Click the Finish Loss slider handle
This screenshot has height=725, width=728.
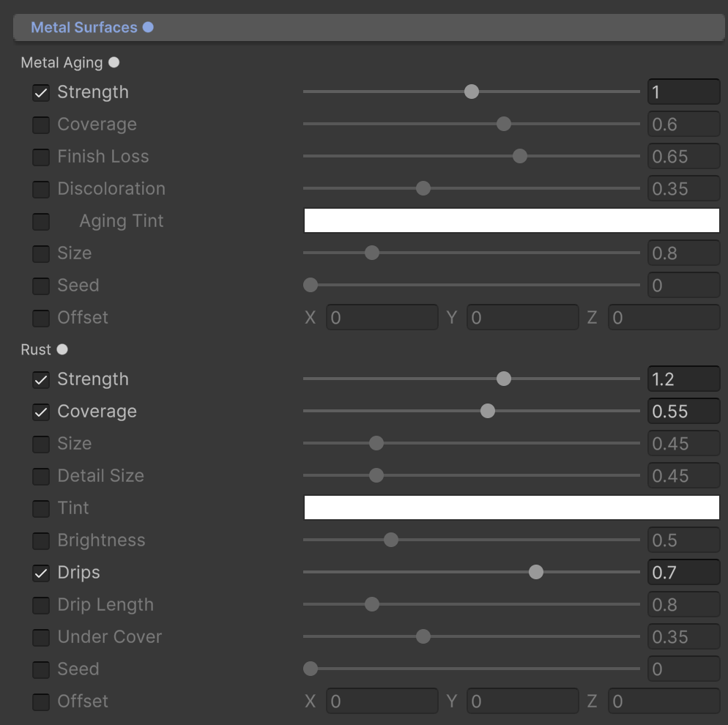519,156
